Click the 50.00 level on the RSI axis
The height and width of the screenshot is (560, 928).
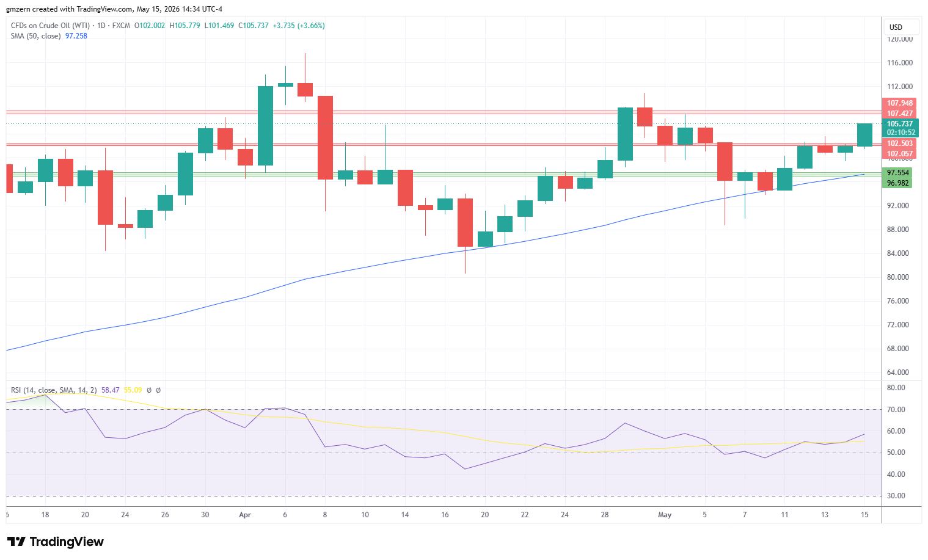(x=896, y=453)
